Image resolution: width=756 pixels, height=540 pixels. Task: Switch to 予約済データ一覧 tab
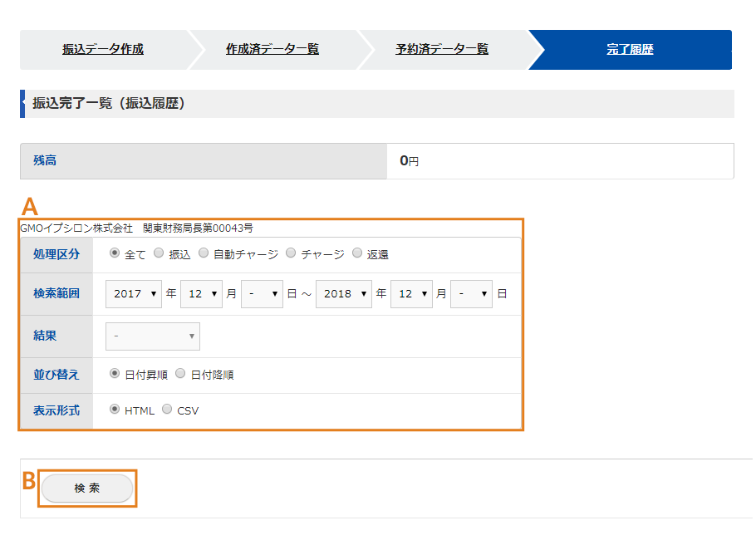[x=442, y=50]
